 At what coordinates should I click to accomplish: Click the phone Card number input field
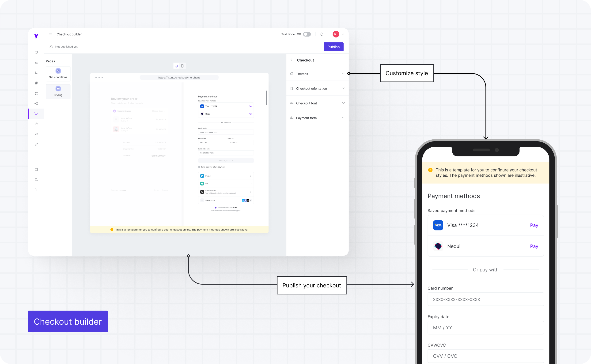tap(485, 299)
